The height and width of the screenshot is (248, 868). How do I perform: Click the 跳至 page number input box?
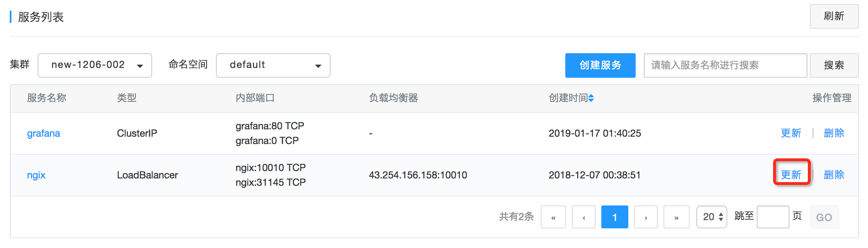tap(773, 217)
